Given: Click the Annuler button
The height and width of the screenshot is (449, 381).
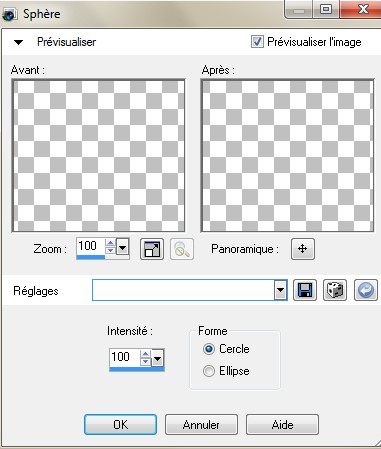Looking at the screenshot, I should tap(201, 425).
